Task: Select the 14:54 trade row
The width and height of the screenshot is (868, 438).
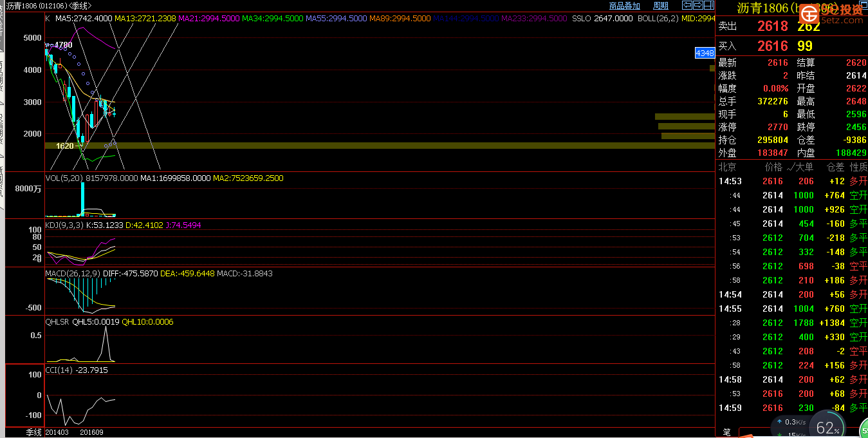Action: (x=792, y=294)
